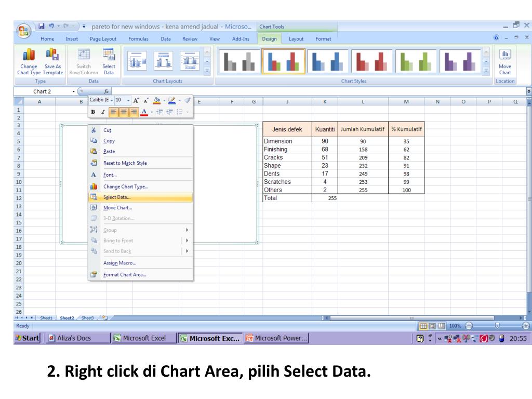
Task: Toggle Bold in the mini toolbar
Action: click(x=93, y=112)
